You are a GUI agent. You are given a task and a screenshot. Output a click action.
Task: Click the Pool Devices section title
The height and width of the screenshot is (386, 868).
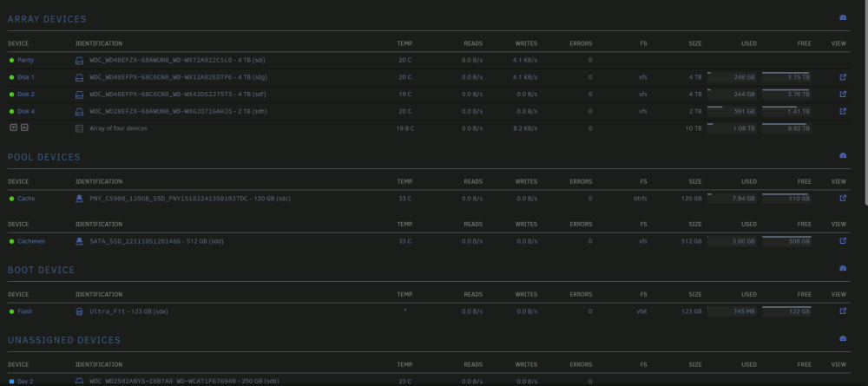tap(43, 158)
